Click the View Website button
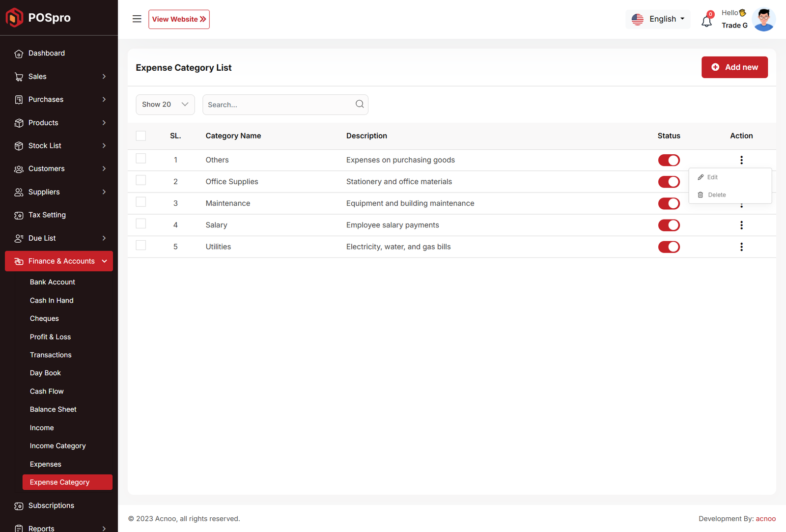The width and height of the screenshot is (786, 532). point(179,19)
